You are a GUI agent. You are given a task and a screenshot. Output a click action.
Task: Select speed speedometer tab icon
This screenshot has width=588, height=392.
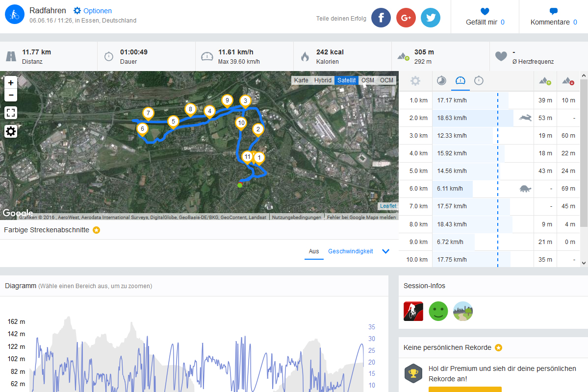click(x=460, y=80)
